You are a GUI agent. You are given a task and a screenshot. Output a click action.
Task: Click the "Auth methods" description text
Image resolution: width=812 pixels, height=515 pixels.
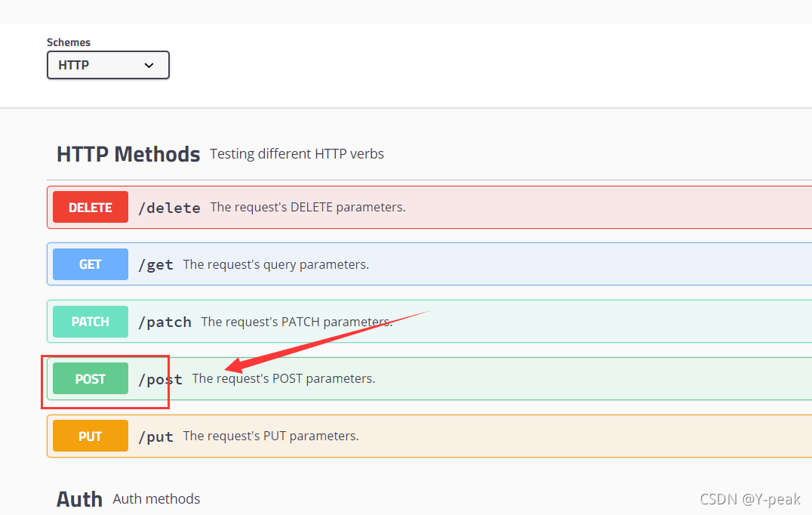coord(156,499)
